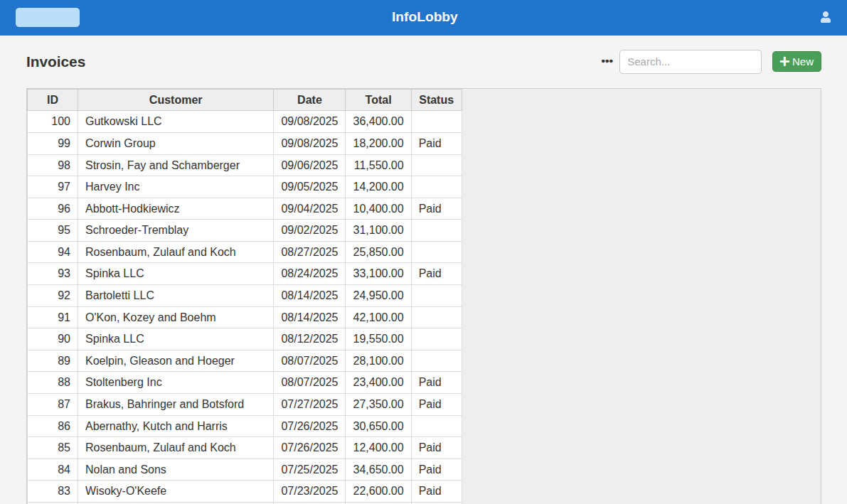Viewport: 847px width, 504px height.
Task: Open the Gutkowski LLC invoice row
Action: pos(123,122)
